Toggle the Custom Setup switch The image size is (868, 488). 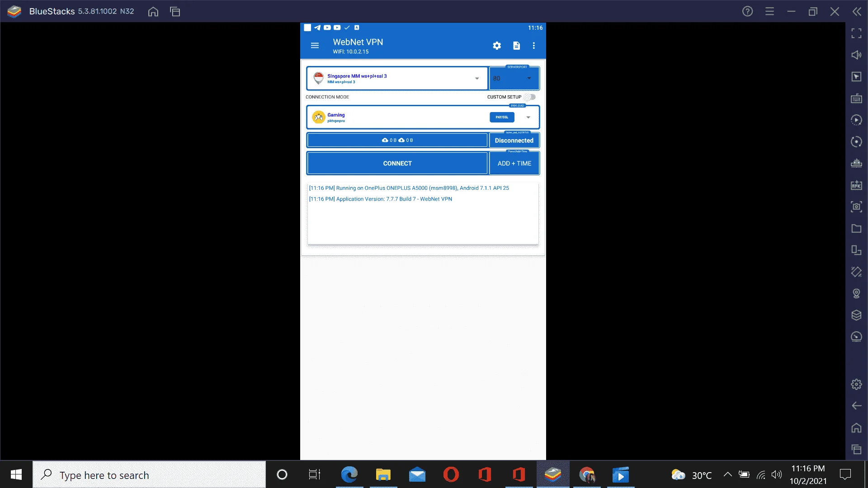point(530,97)
